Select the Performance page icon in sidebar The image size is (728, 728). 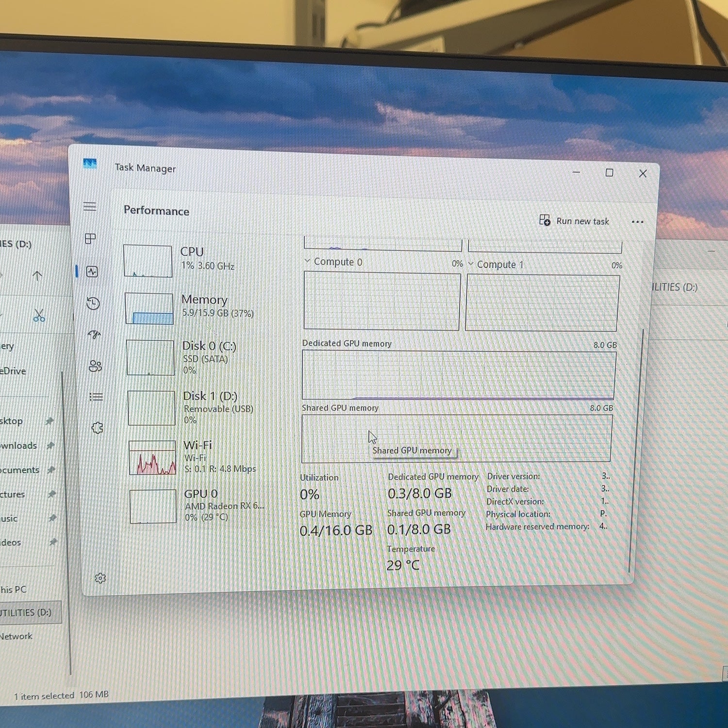(x=92, y=272)
